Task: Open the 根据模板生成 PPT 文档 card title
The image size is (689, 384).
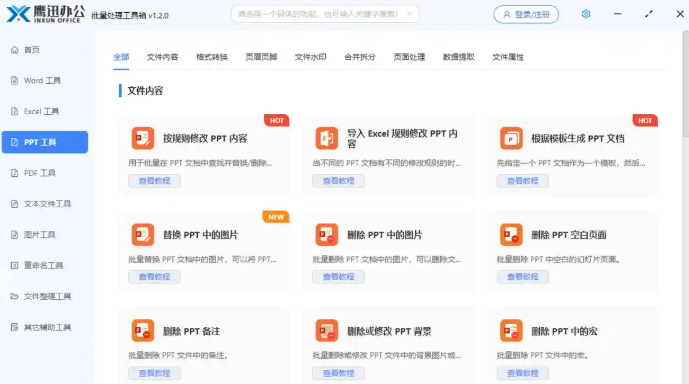Action: 578,138
